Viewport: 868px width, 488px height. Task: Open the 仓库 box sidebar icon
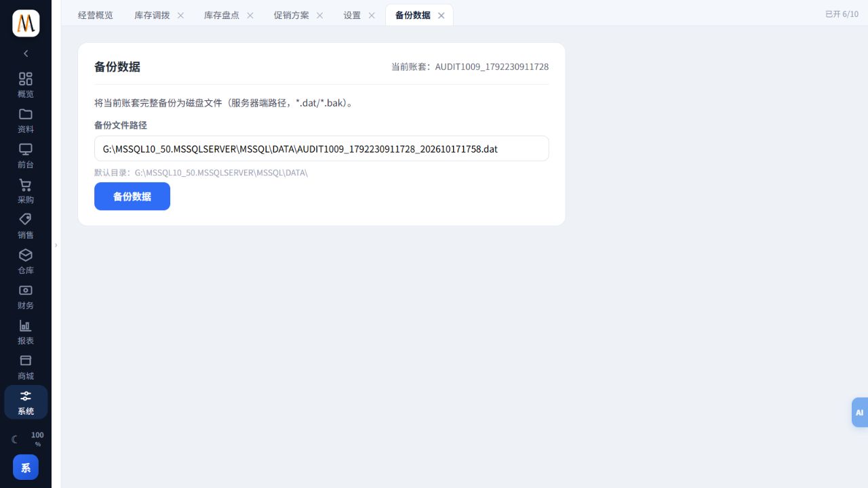26,261
